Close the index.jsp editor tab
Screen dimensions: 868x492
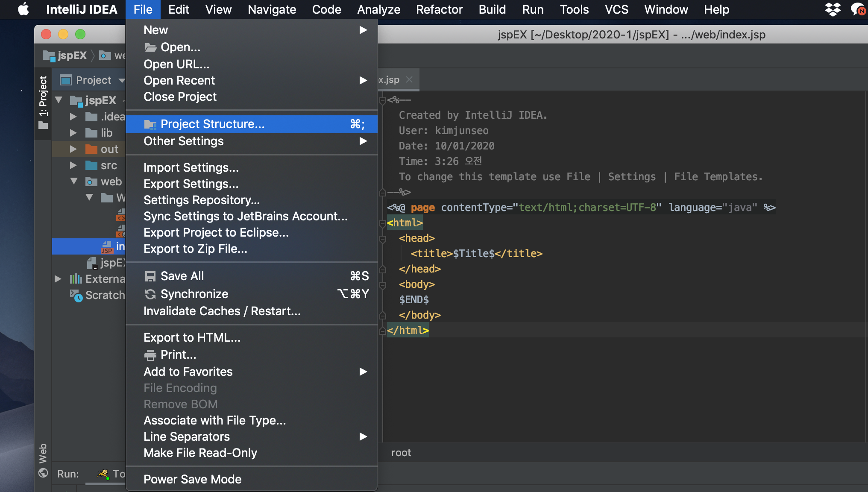coord(409,79)
